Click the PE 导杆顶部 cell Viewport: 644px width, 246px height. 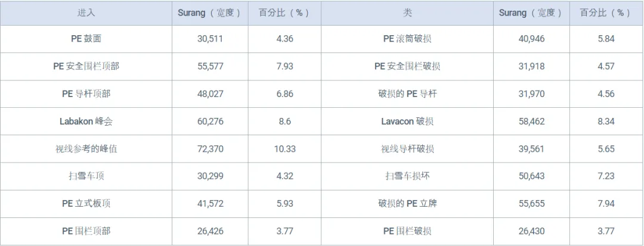pyautogui.click(x=86, y=94)
